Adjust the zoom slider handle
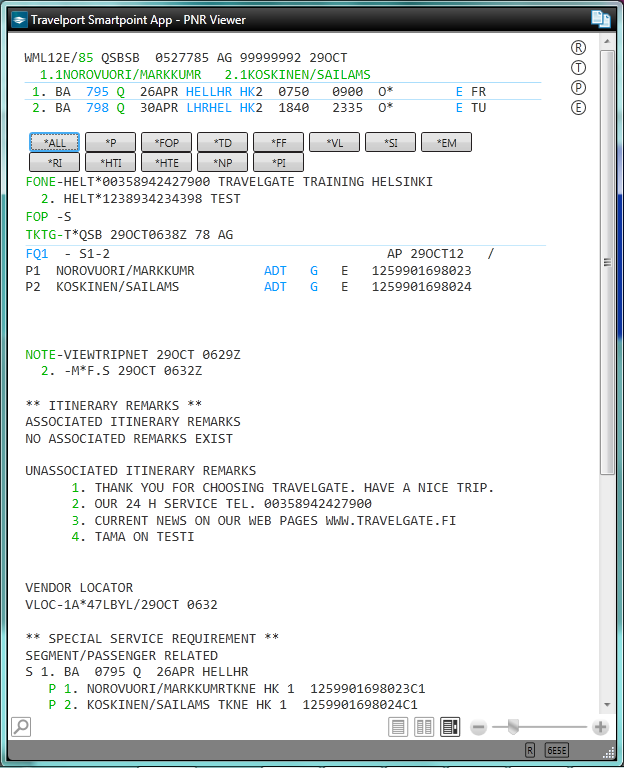This screenshot has height=768, width=624. 513,727
